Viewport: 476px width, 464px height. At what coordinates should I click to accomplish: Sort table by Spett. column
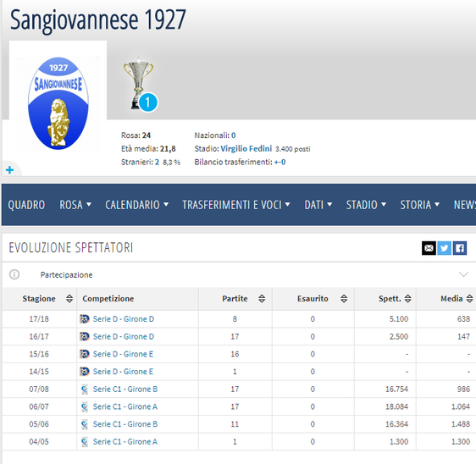pyautogui.click(x=407, y=299)
